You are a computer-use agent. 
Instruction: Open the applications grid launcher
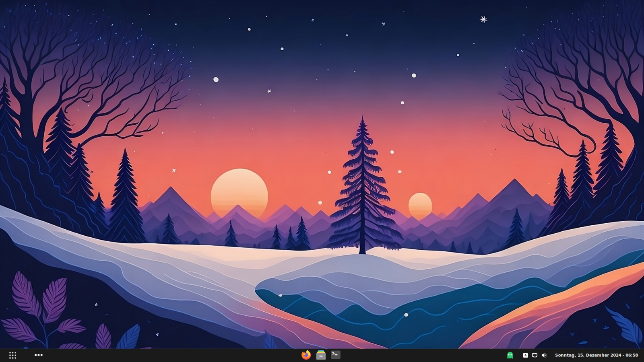(x=12, y=355)
